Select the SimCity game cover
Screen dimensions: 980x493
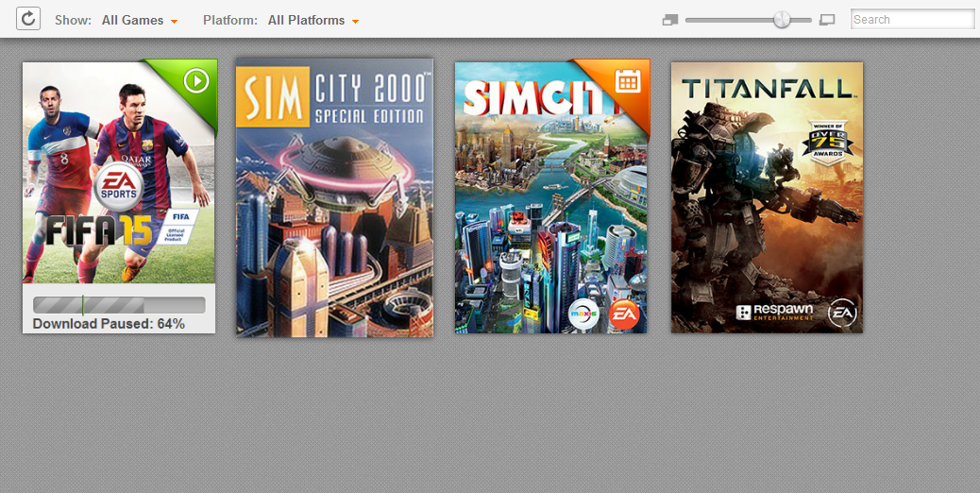point(550,197)
